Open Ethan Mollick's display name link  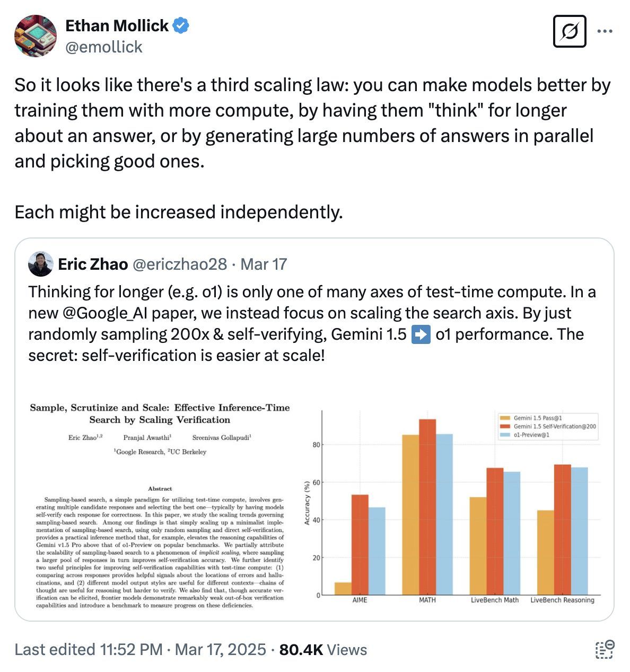coord(117,25)
